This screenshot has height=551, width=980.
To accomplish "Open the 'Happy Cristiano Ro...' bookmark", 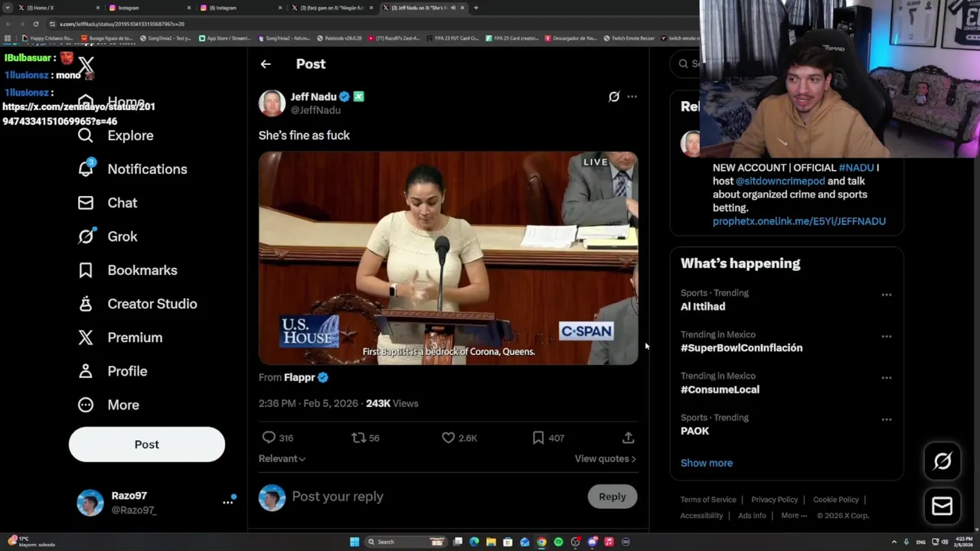I will pyautogui.click(x=47, y=38).
